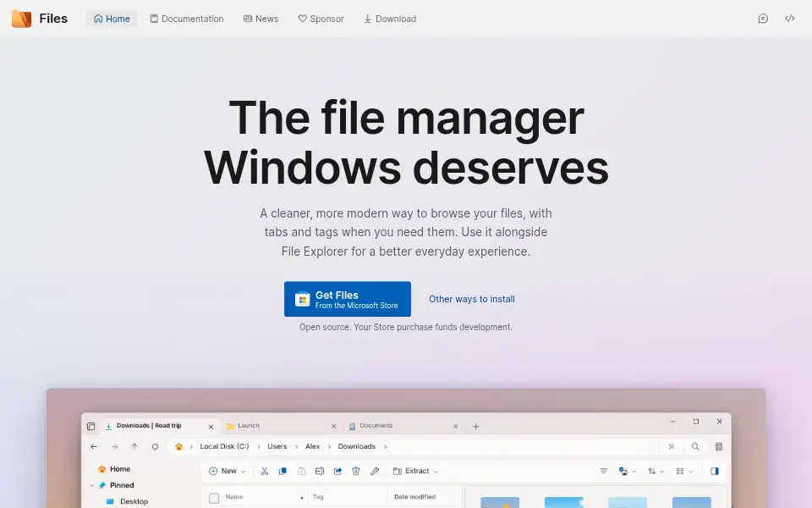
Task: Click Get Files from the Microsoft Store
Action: point(348,299)
